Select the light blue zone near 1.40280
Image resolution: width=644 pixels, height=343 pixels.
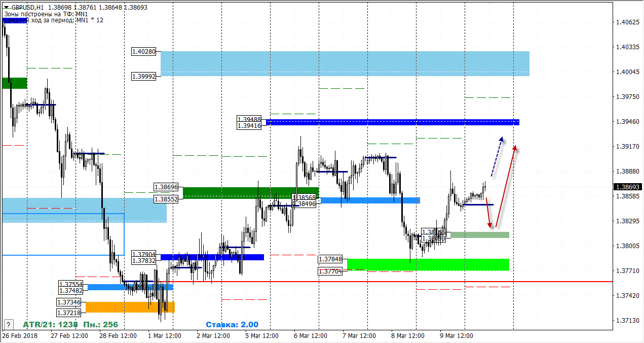click(x=345, y=63)
